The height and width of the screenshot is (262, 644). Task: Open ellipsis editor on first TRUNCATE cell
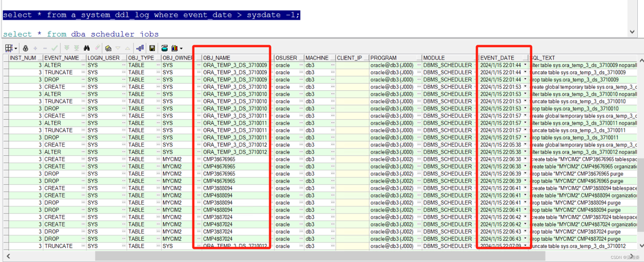pos(83,72)
